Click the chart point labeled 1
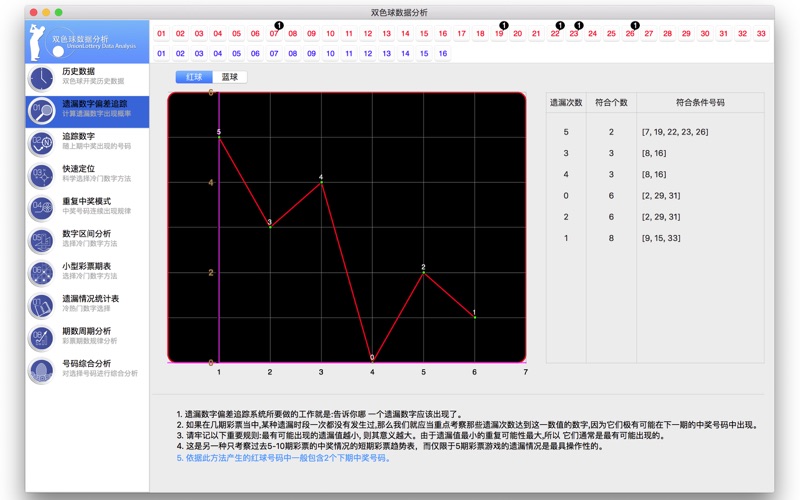 point(474,317)
